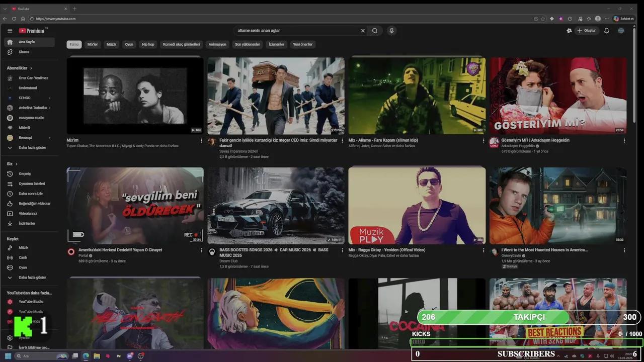
Task: Select the Yeni öneriler filter chip
Action: 303,44
